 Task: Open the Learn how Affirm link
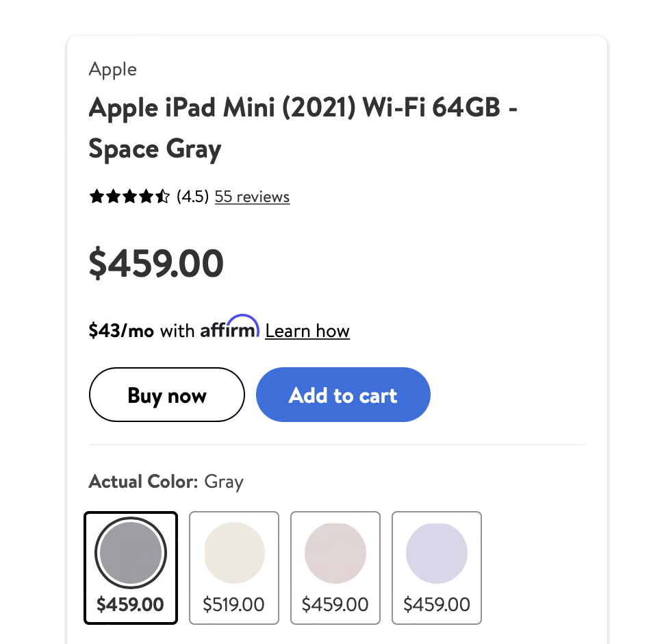(x=307, y=332)
